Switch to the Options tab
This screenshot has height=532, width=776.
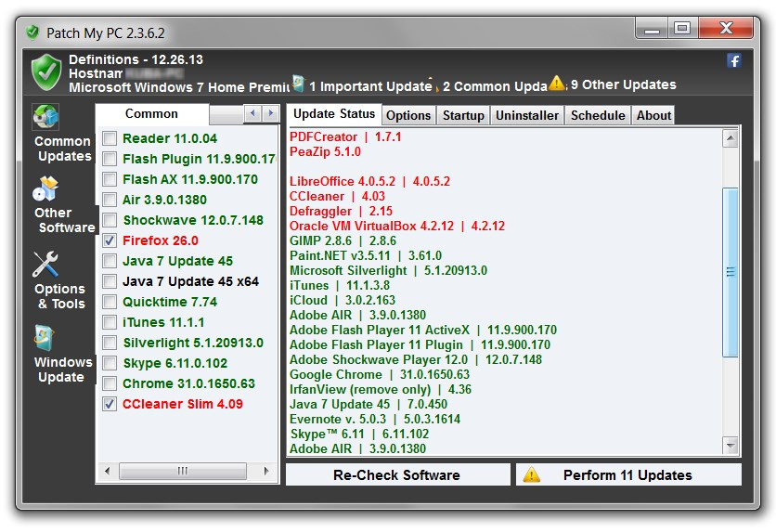pos(408,115)
